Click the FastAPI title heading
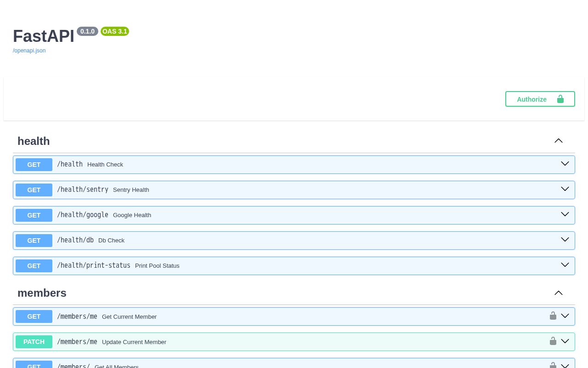The width and height of the screenshot is (588, 368). coord(44,36)
